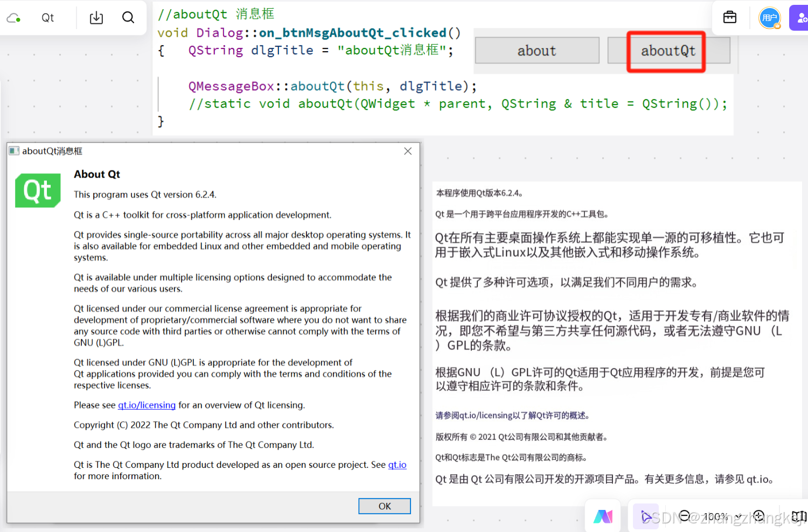
Task: Click the Qt 提供了多种许可选项 translation line
Action: (567, 282)
